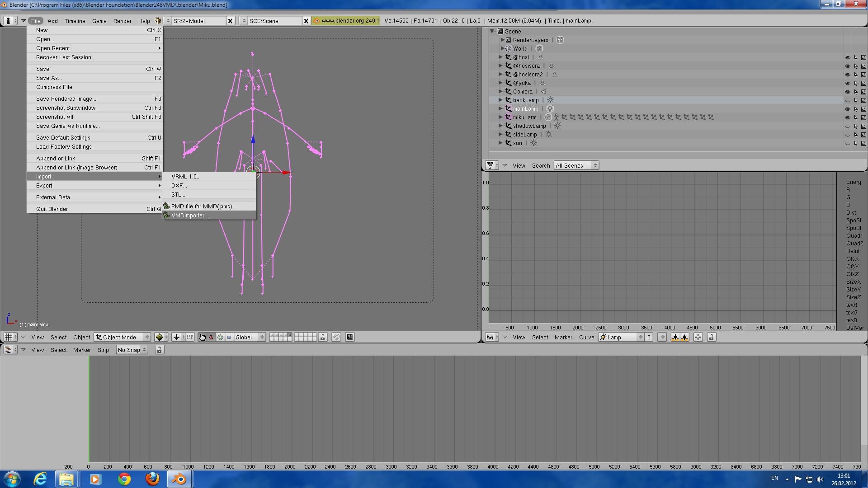Image resolution: width=868 pixels, height=488 pixels.
Task: Select shadowLamp in the Outliner
Action: point(529,126)
